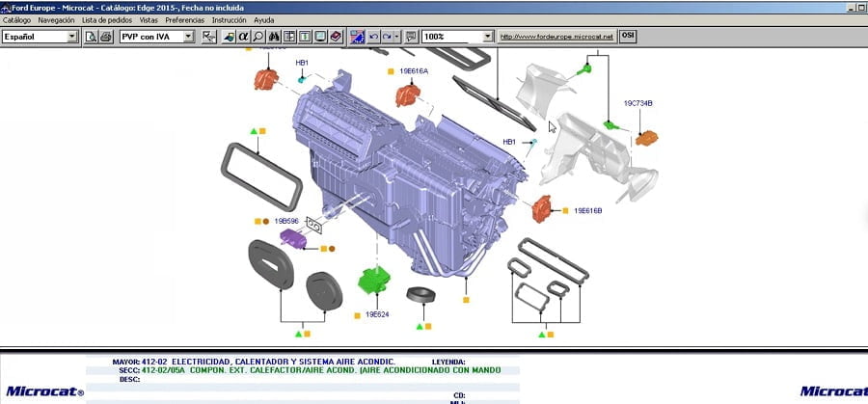Viewport: 868px width, 404px height.
Task: Click part number 19E616A label
Action: click(414, 70)
